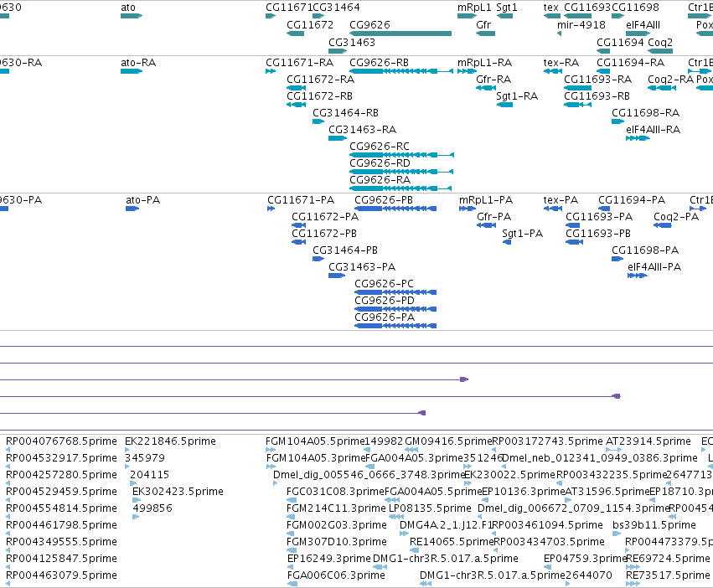
Task: Click the mir-4918 gene label
Action: (x=581, y=25)
